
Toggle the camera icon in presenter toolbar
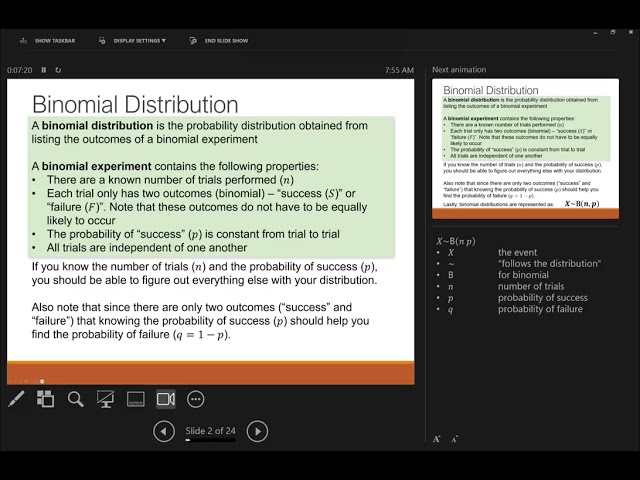pyautogui.click(x=166, y=399)
